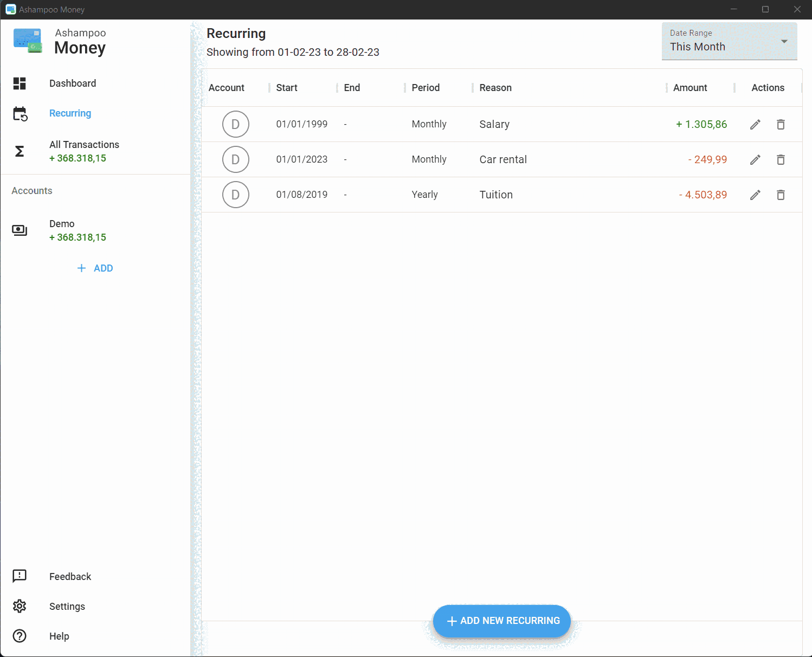This screenshot has width=812, height=657.
Task: Click the D avatar on the Tuition row
Action: point(236,195)
